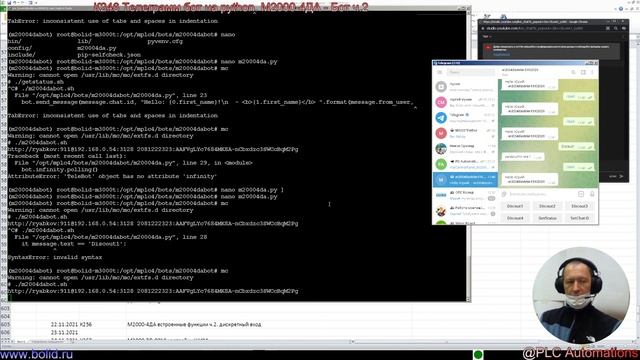Focus the Telegram chat search field

coord(471,72)
